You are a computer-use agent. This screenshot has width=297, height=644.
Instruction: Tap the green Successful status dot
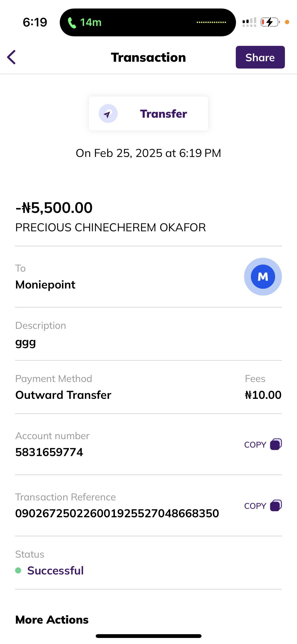tap(18, 570)
